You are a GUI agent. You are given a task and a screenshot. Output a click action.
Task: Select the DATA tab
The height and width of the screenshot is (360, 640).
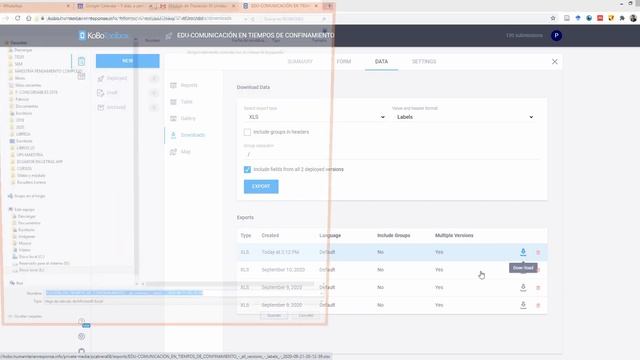tap(381, 62)
